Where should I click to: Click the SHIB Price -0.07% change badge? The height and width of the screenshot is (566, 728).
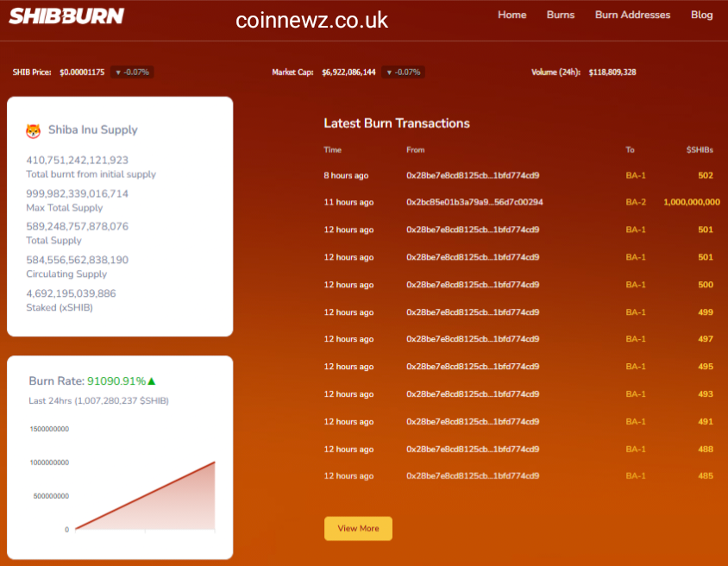pyautogui.click(x=132, y=72)
